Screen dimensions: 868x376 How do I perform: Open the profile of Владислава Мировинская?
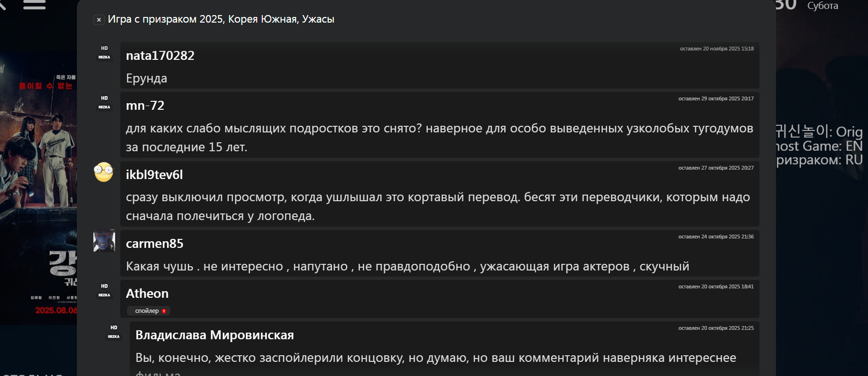(215, 335)
